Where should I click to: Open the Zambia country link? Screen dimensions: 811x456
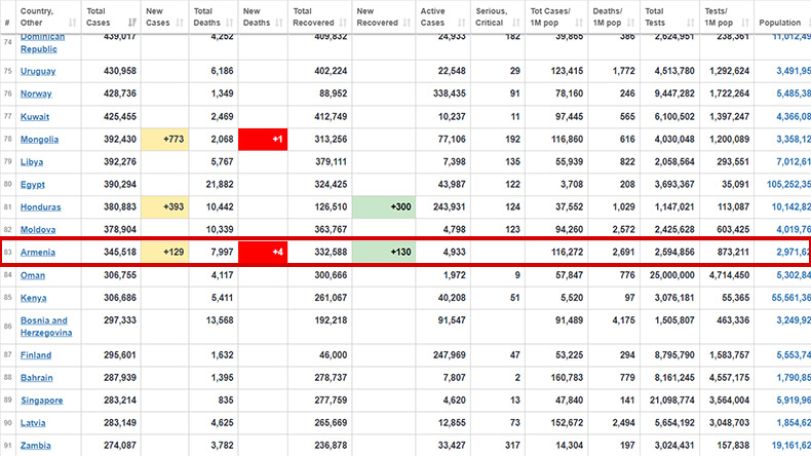tap(35, 446)
